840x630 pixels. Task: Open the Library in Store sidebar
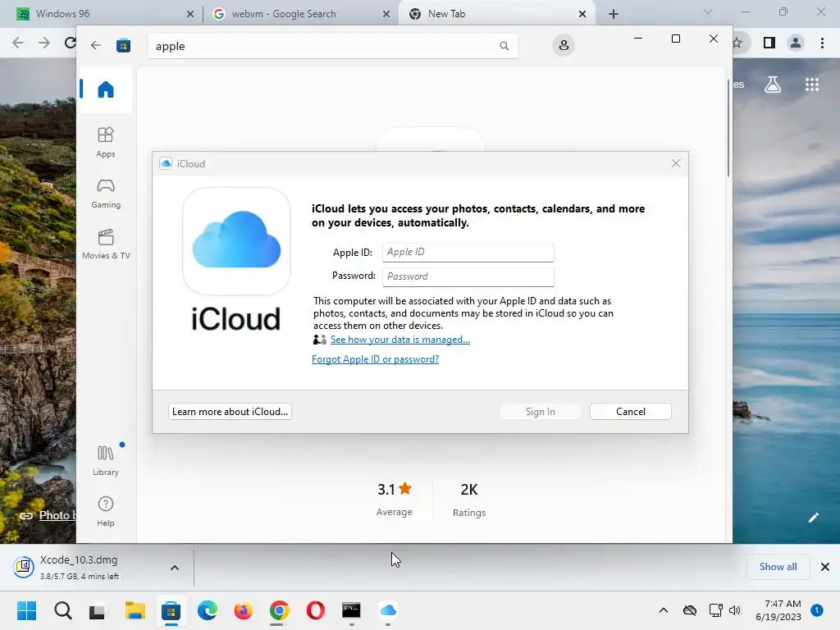click(x=106, y=460)
